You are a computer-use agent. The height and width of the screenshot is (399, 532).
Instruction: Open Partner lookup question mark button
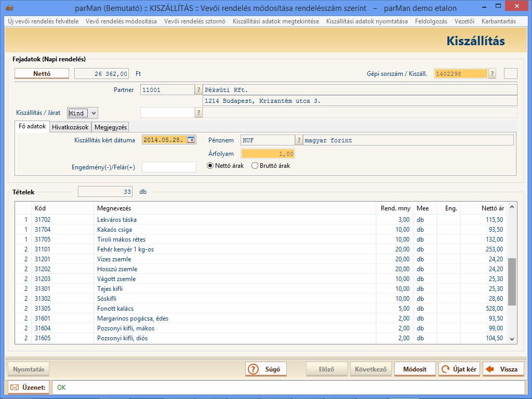coord(198,90)
